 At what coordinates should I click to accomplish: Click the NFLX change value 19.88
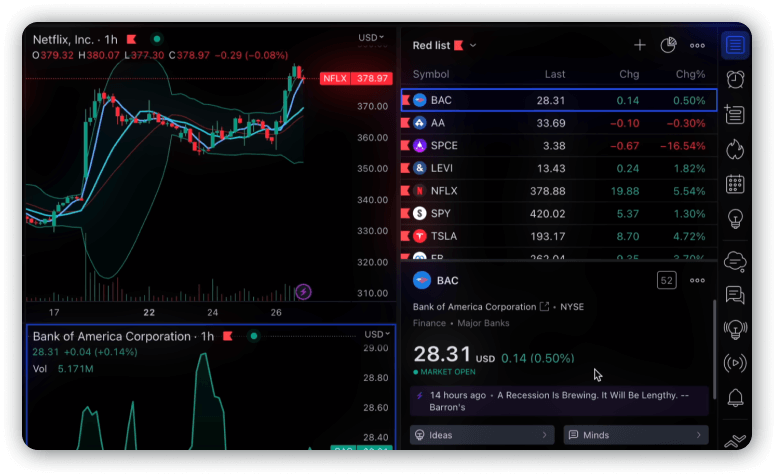(625, 191)
